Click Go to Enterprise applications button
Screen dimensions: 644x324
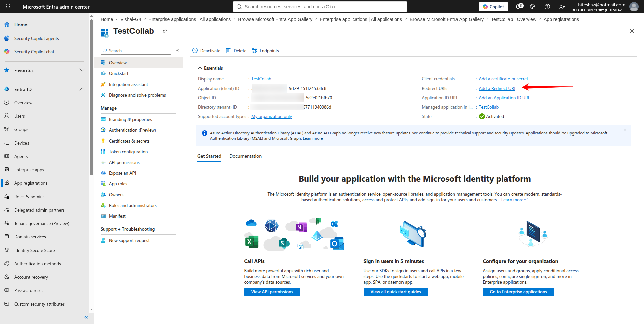click(x=518, y=292)
